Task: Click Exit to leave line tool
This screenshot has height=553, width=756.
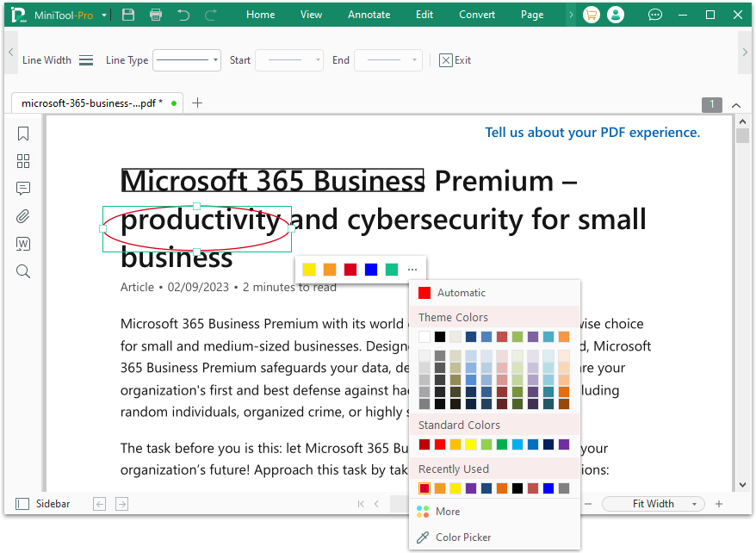Action: (455, 60)
